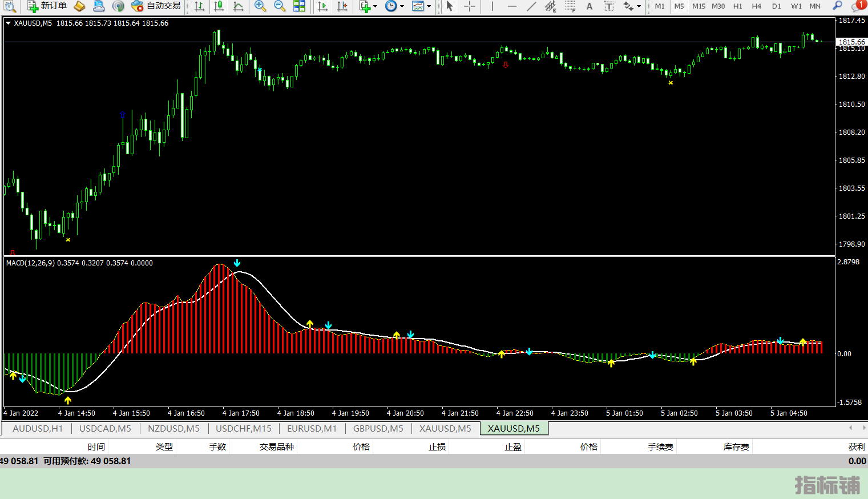The height and width of the screenshot is (499, 868).
Task: Sort by the 交易品种 column header
Action: tap(277, 446)
